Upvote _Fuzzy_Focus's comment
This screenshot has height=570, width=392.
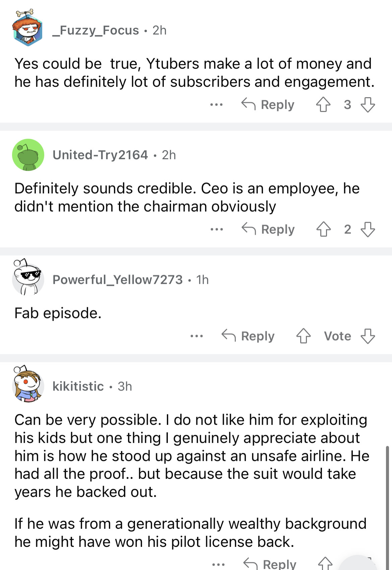323,105
